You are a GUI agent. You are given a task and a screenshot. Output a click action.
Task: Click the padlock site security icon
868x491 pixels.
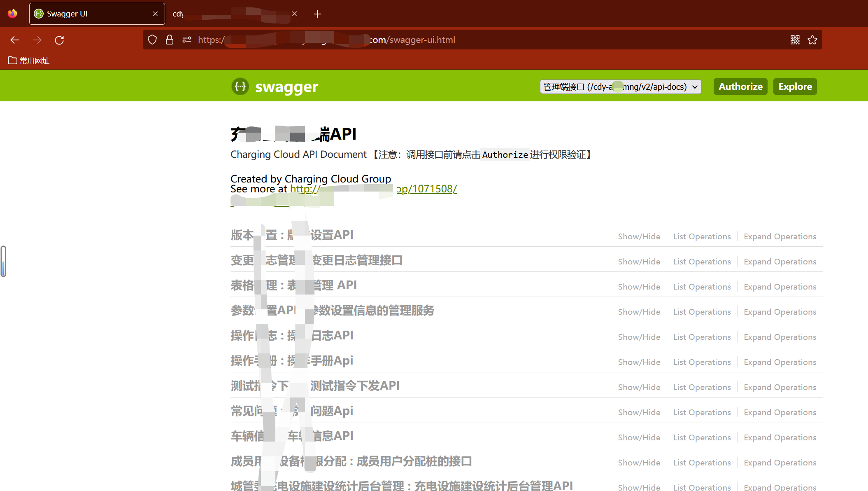point(170,40)
